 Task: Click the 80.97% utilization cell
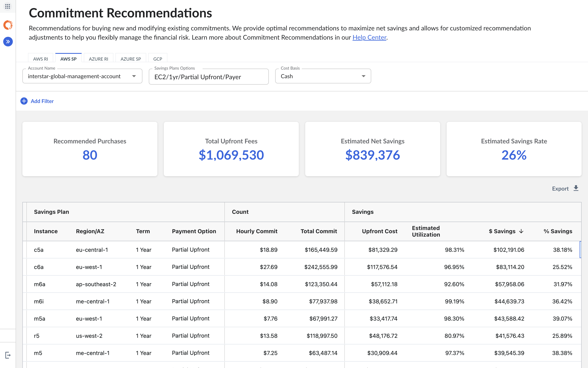tap(454, 336)
